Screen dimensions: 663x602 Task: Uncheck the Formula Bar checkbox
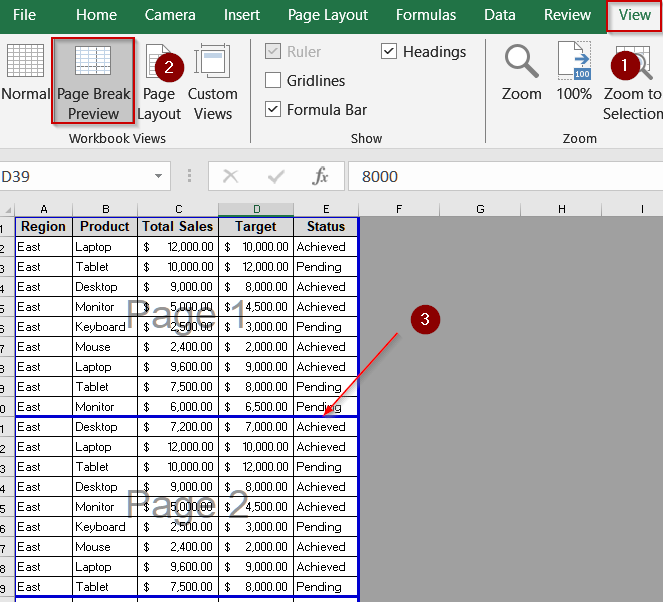pos(273,109)
